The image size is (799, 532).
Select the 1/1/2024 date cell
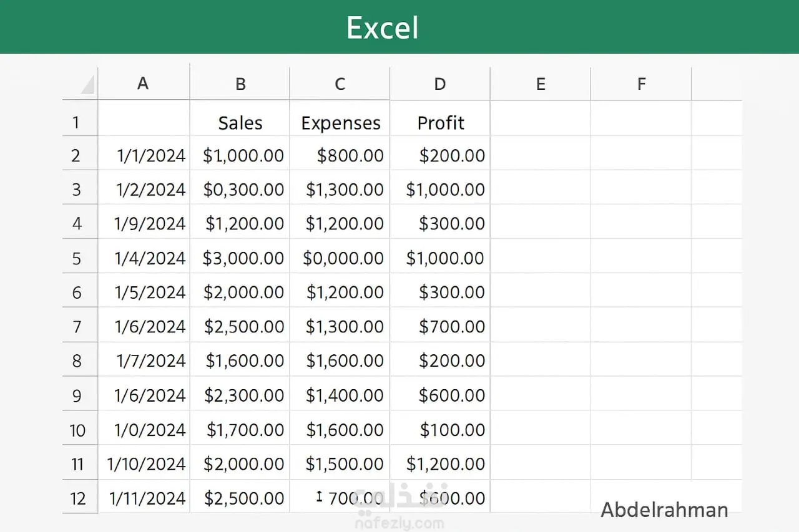coord(152,155)
